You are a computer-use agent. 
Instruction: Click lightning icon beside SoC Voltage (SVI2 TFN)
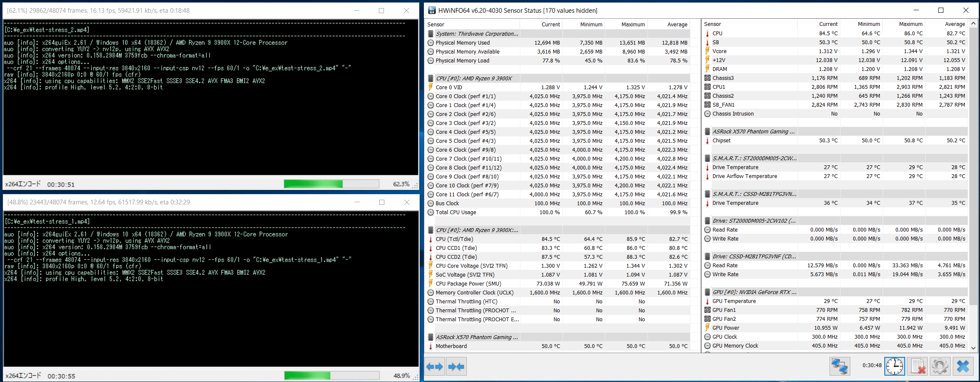pos(431,274)
